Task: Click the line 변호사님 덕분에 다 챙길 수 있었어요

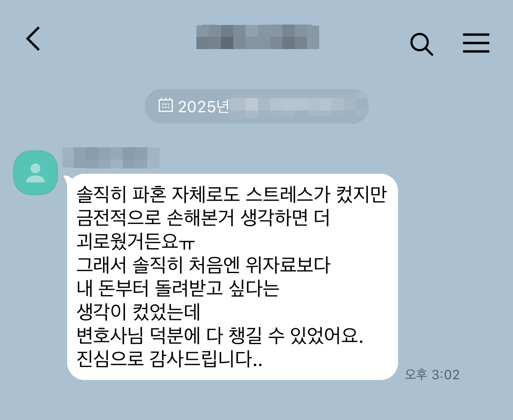Action: (x=220, y=336)
